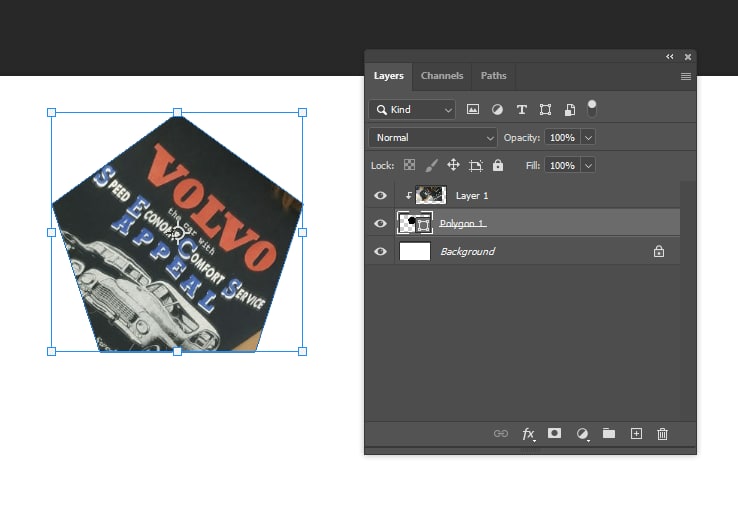This screenshot has height=505, width=738.
Task: Add a layer style with fx icon
Action: 529,433
